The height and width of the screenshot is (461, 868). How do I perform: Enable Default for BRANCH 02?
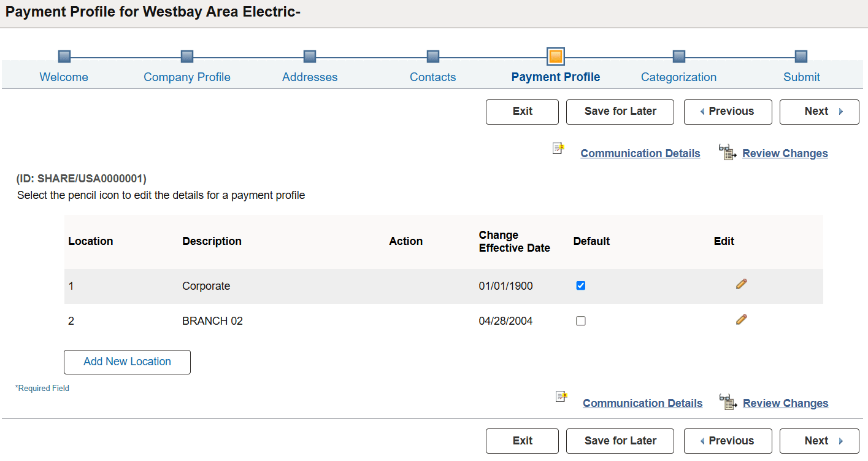pos(580,320)
